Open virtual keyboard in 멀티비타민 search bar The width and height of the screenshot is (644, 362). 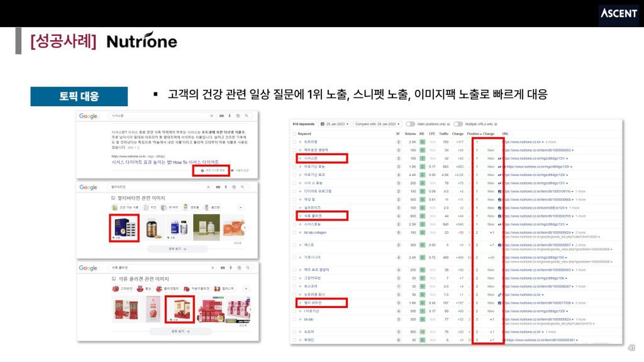click(218, 187)
